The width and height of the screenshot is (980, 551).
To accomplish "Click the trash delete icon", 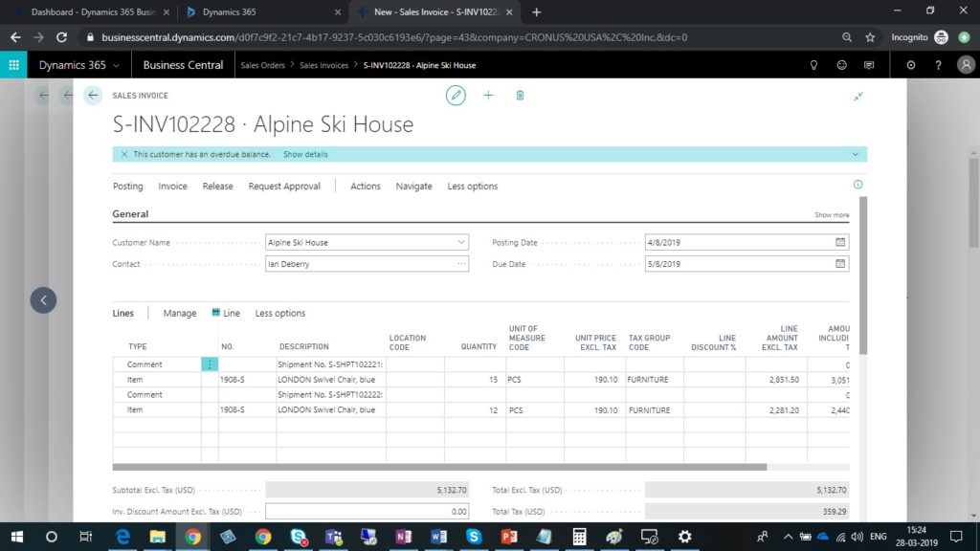I will 520,96.
